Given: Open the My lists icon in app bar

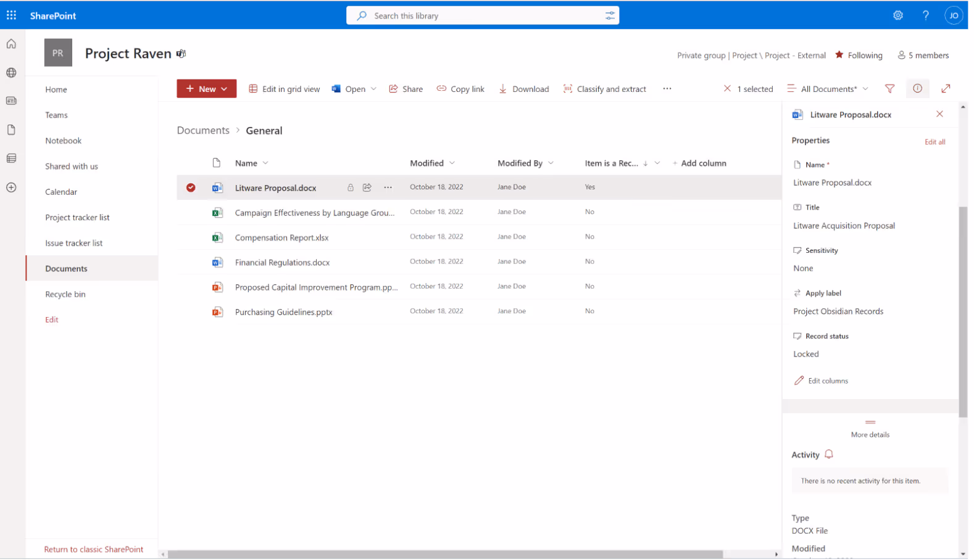Looking at the screenshot, I should pyautogui.click(x=11, y=159).
